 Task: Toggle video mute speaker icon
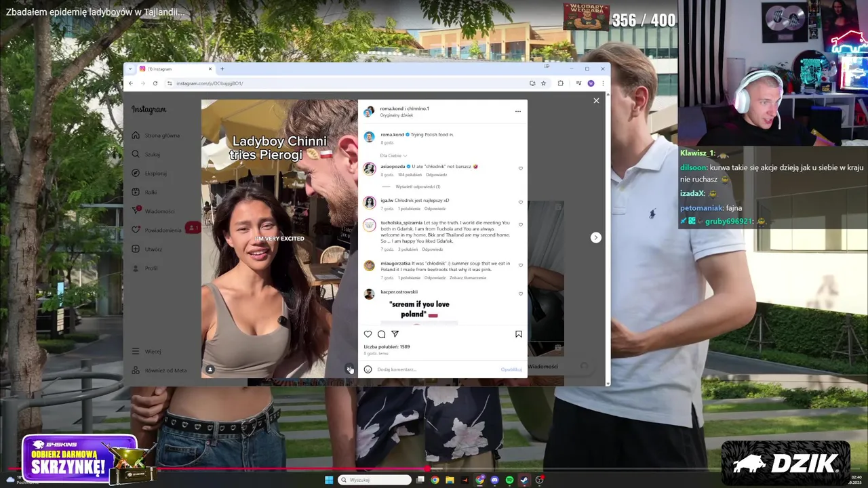click(349, 369)
